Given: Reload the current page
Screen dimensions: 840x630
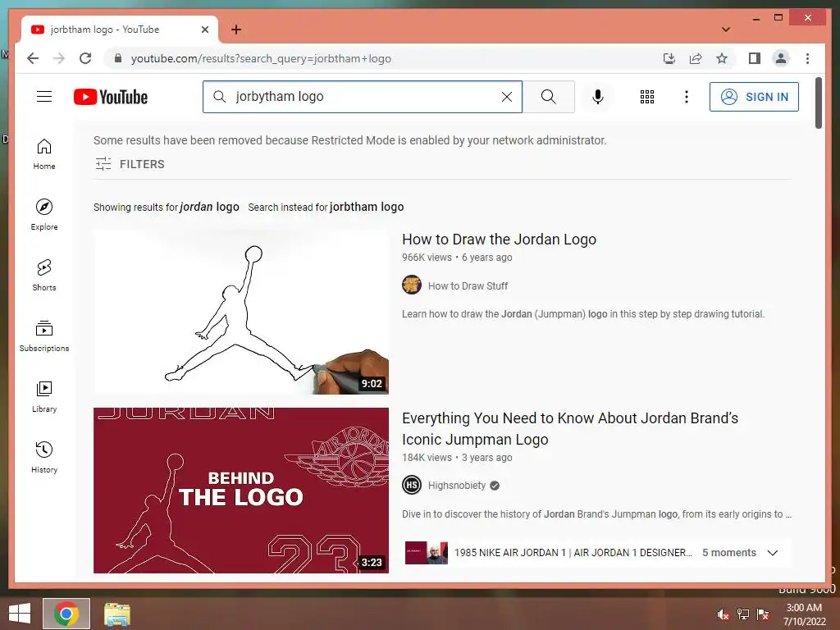Looking at the screenshot, I should tap(85, 58).
